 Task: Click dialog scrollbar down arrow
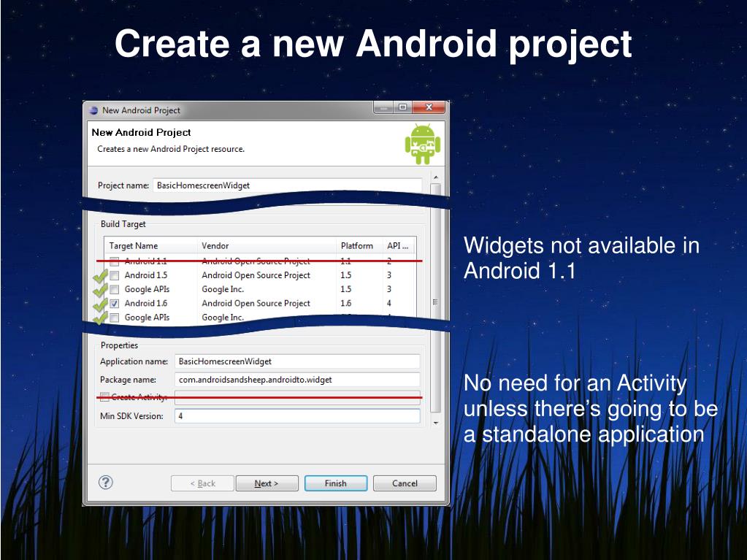(x=435, y=423)
